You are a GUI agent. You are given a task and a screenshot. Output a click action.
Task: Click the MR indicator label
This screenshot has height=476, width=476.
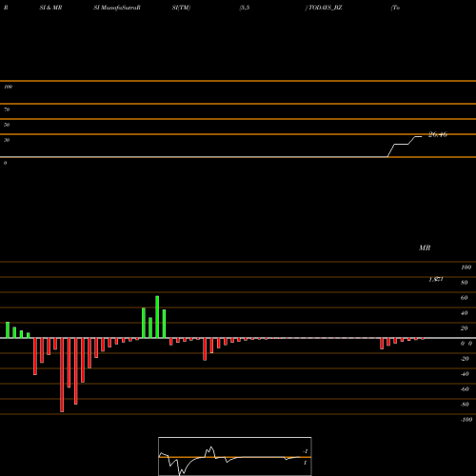(x=425, y=248)
